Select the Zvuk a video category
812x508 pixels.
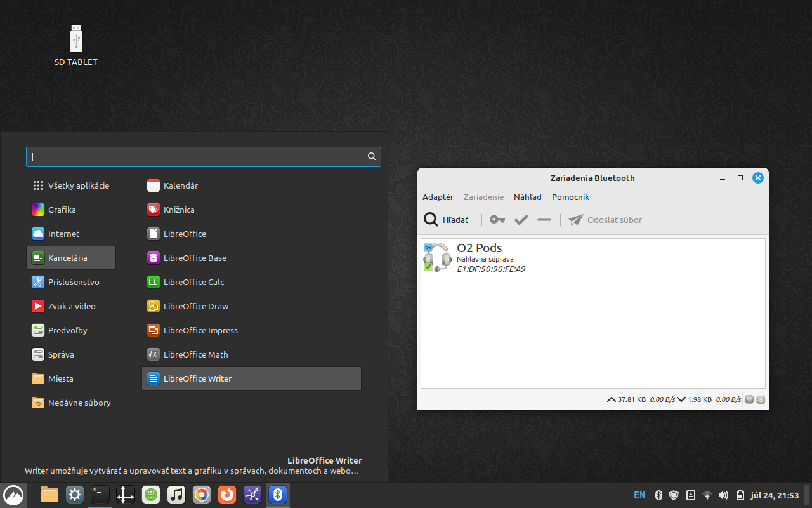tap(71, 306)
